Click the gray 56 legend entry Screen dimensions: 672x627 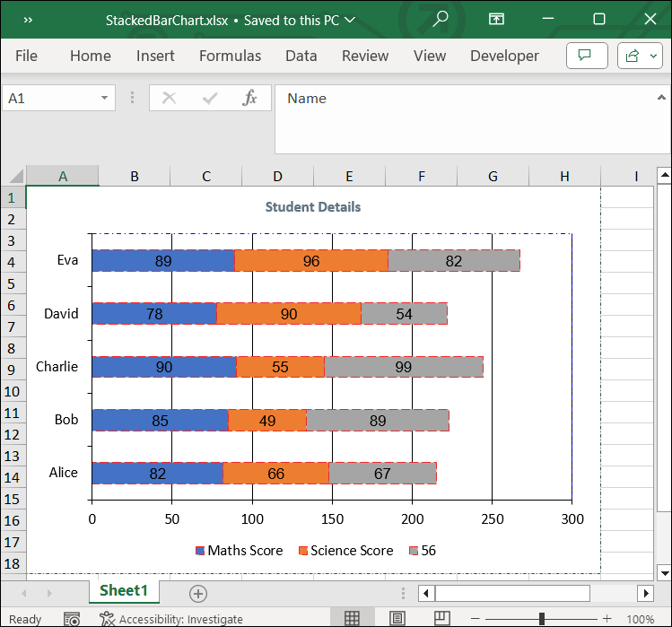coord(423,550)
